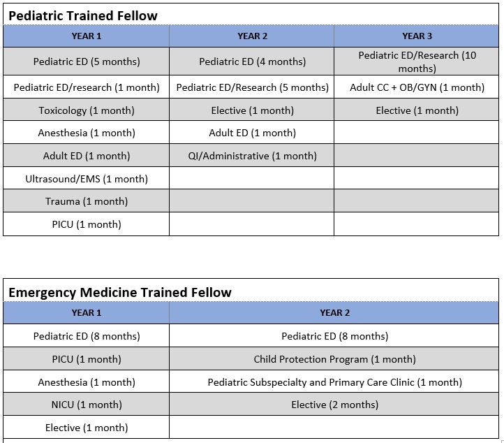The height and width of the screenshot is (443, 504).
Task: Select the YEAR 1 header in Emergency Medicine table
Action: (87, 313)
